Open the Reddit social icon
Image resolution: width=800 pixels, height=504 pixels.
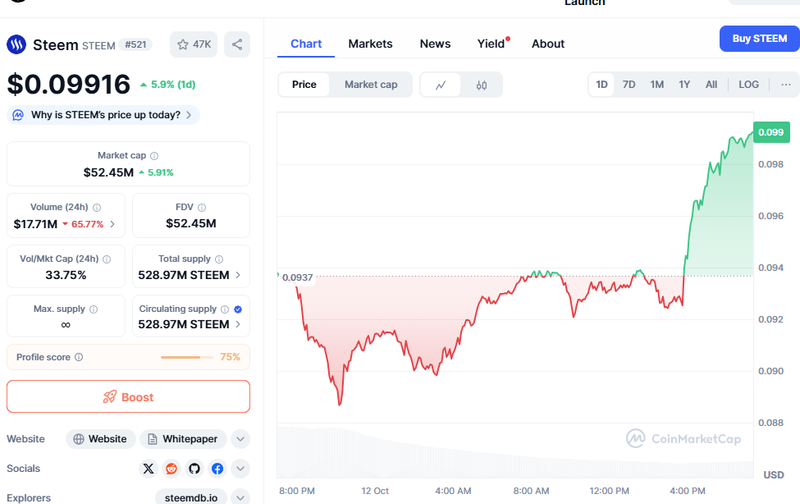click(x=172, y=468)
